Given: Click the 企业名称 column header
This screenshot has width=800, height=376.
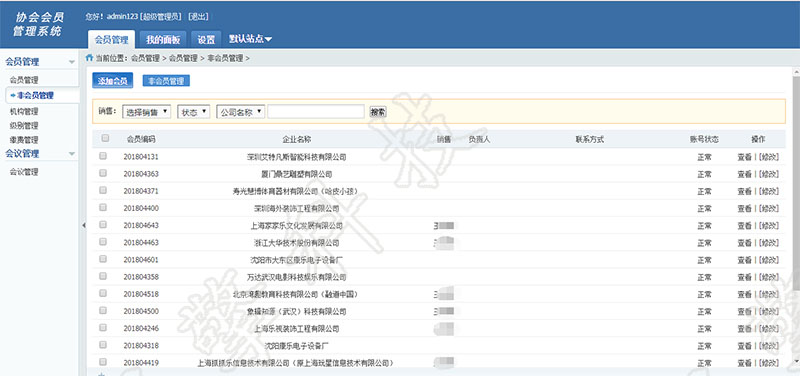Looking at the screenshot, I should click(297, 139).
